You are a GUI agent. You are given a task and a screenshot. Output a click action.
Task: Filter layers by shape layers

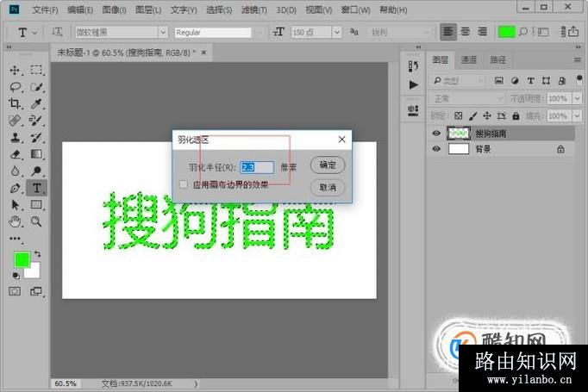pos(546,81)
